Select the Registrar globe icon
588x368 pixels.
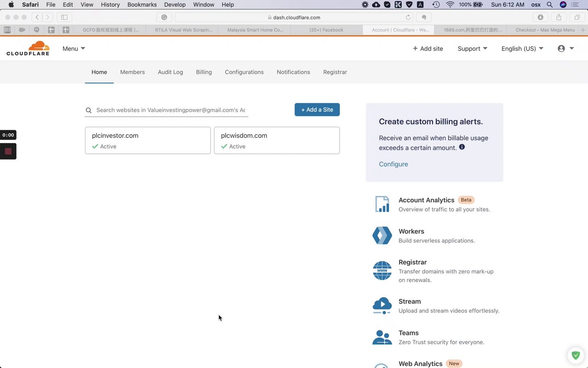point(382,270)
